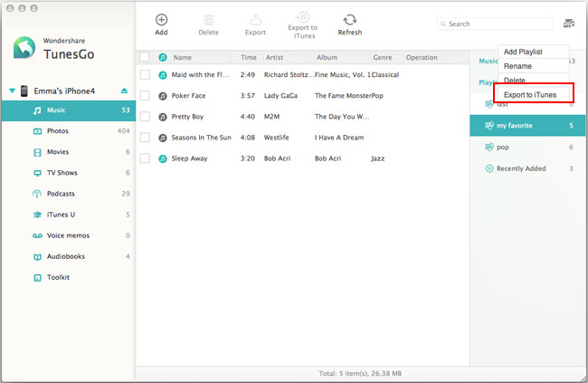Choose Export to iTunes from the context menu
The image size is (588, 383).
click(x=534, y=95)
